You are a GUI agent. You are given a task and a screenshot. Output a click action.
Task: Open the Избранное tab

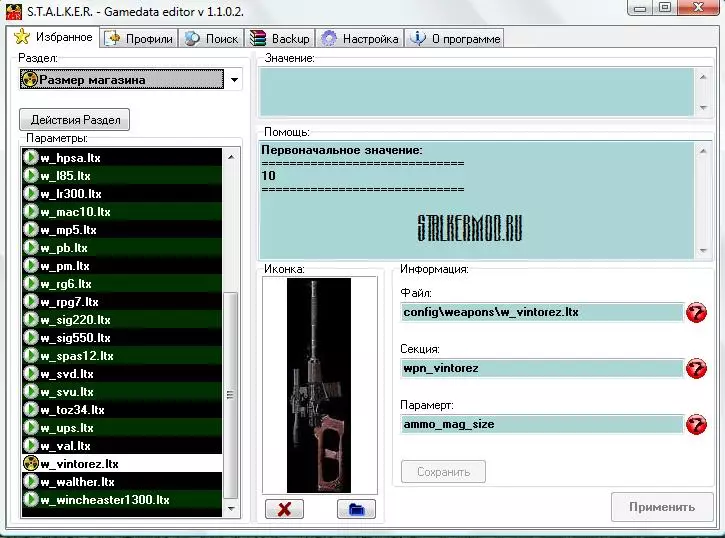click(54, 37)
